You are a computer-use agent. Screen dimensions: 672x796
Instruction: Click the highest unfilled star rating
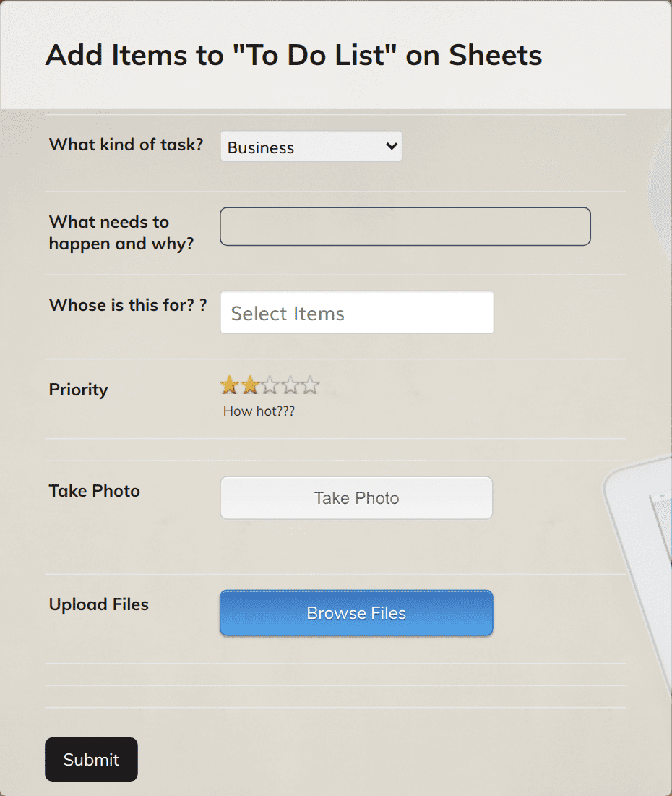pos(311,385)
